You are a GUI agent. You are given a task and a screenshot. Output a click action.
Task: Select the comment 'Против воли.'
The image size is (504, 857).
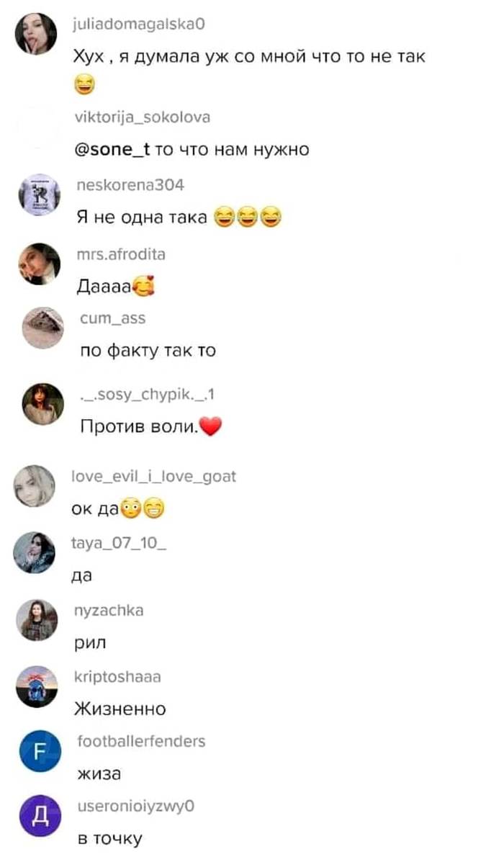click(x=138, y=426)
